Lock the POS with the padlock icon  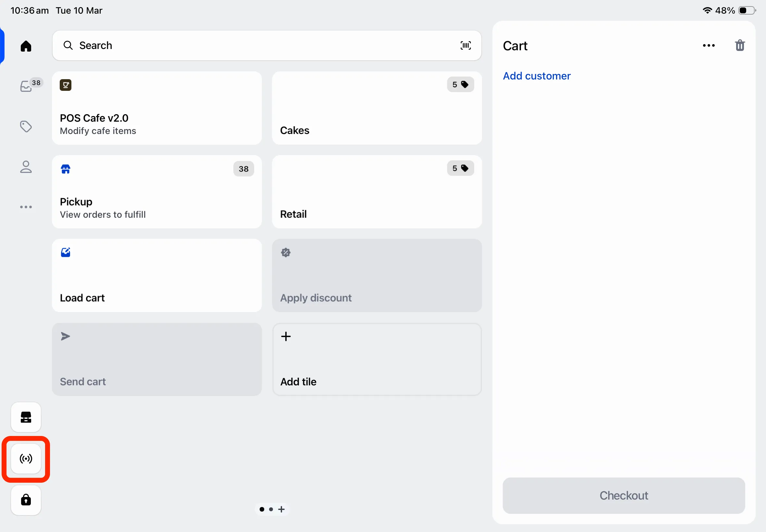point(26,500)
